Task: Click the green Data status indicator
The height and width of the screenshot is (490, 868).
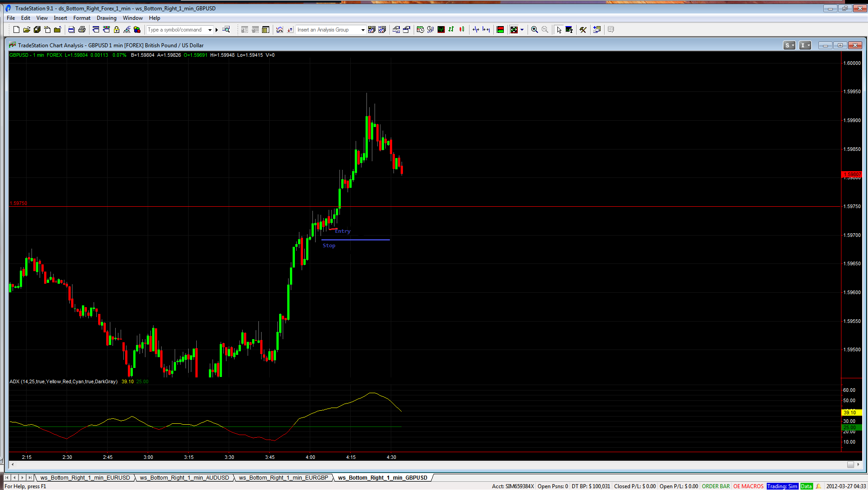Action: pyautogui.click(x=806, y=486)
